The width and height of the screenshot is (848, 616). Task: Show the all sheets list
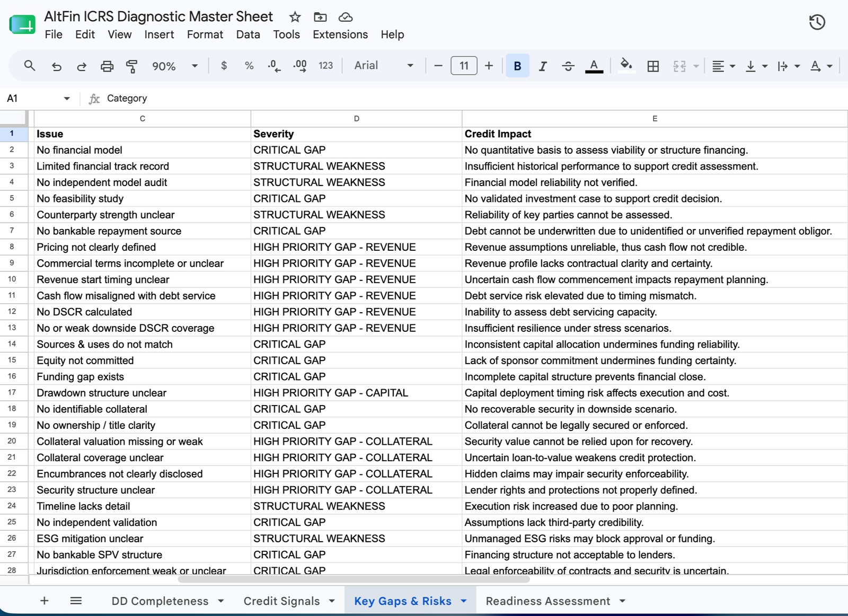76,601
